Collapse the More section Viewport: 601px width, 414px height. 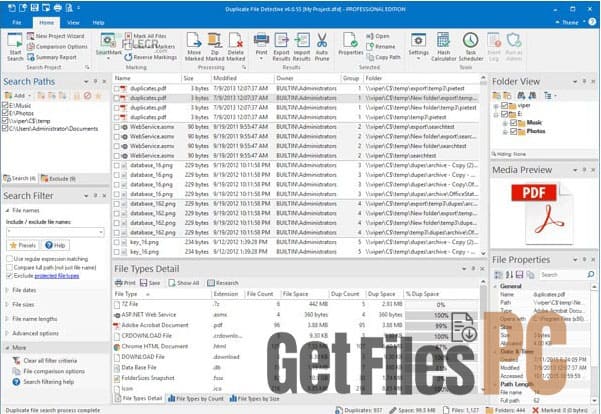(x=7, y=348)
